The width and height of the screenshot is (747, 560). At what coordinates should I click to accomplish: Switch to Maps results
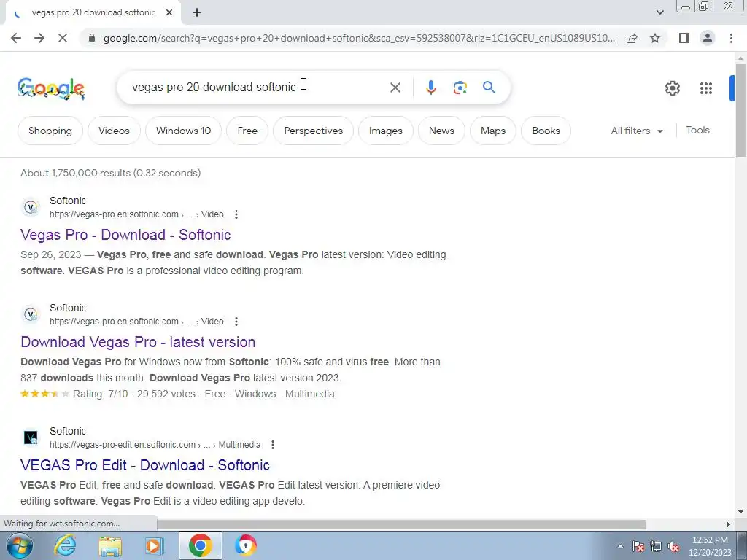(493, 131)
